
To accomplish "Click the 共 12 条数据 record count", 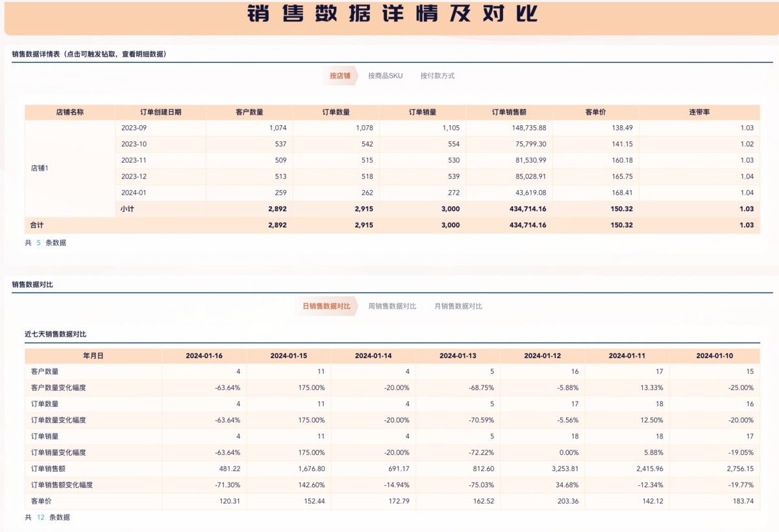I will [x=47, y=517].
